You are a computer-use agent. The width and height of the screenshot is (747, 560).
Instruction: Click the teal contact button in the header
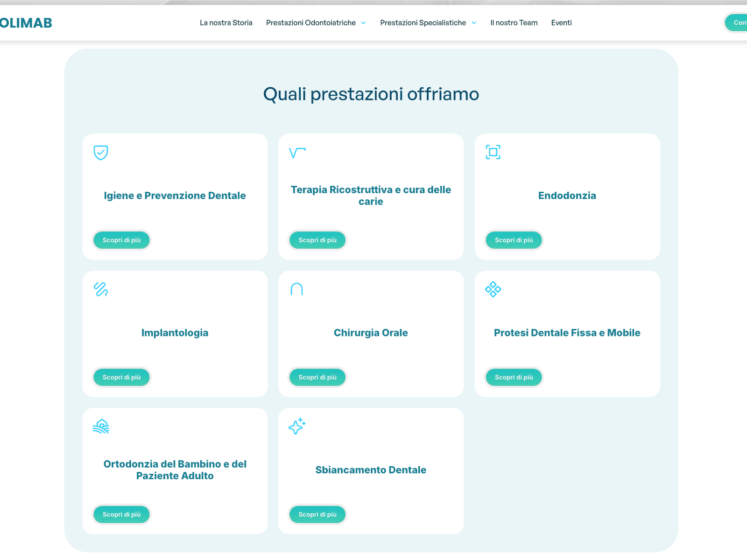[x=736, y=23]
